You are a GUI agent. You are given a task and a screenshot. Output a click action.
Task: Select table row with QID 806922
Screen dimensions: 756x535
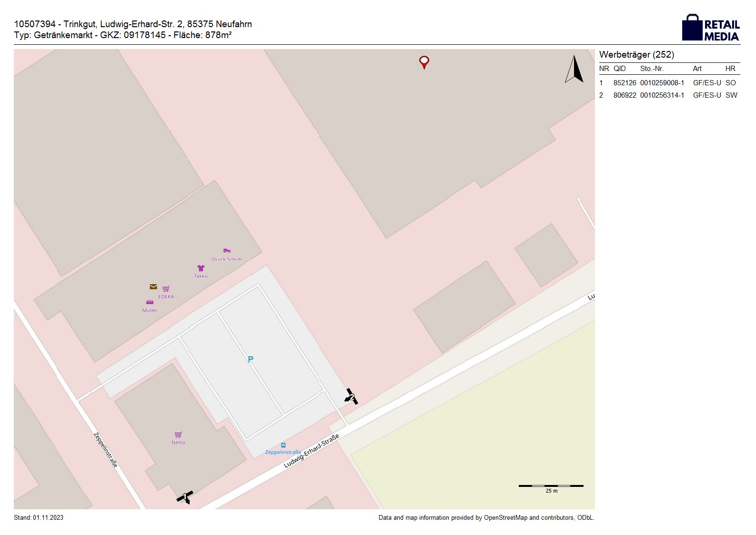[669, 95]
